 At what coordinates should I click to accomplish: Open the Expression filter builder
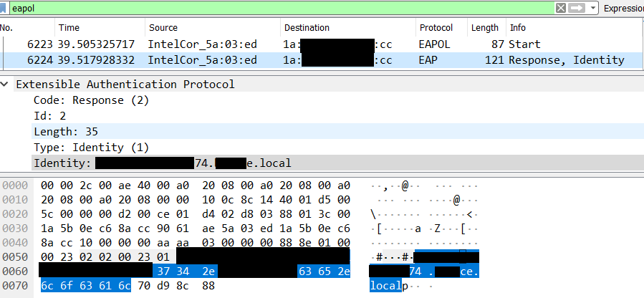(x=623, y=8)
